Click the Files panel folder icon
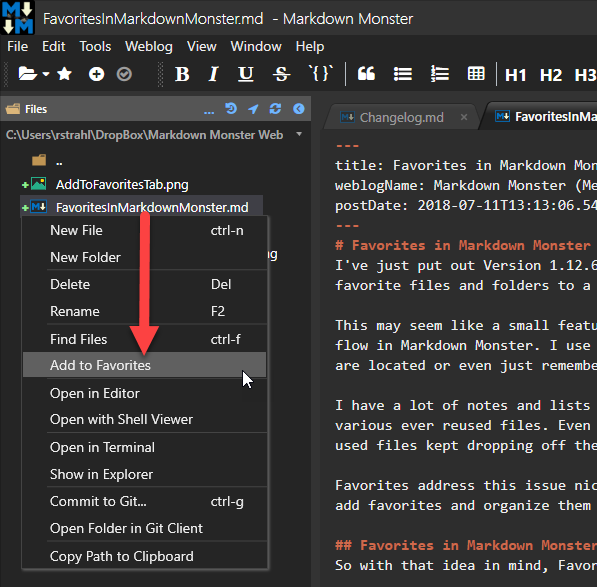This screenshot has height=587, width=597. 13,109
